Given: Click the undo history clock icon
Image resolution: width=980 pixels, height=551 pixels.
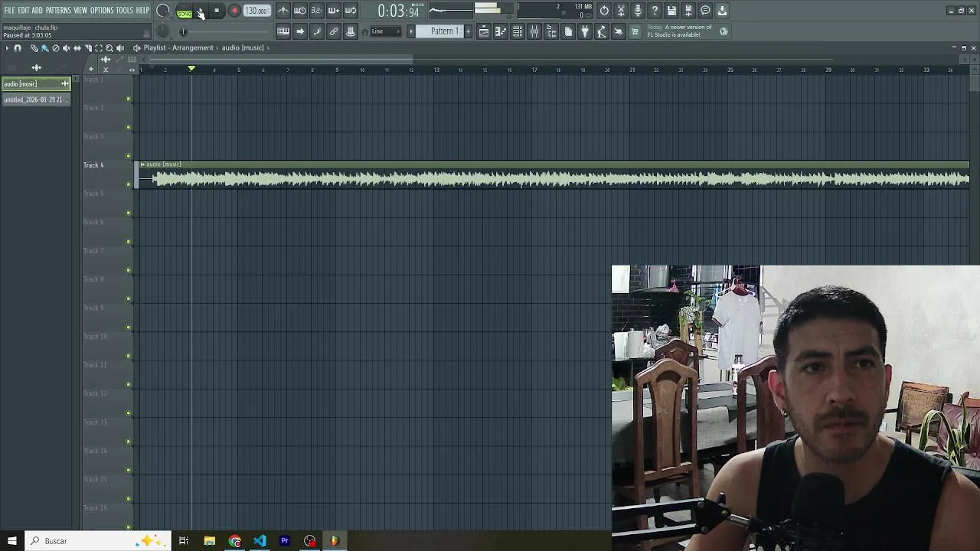Looking at the screenshot, I should point(604,11).
